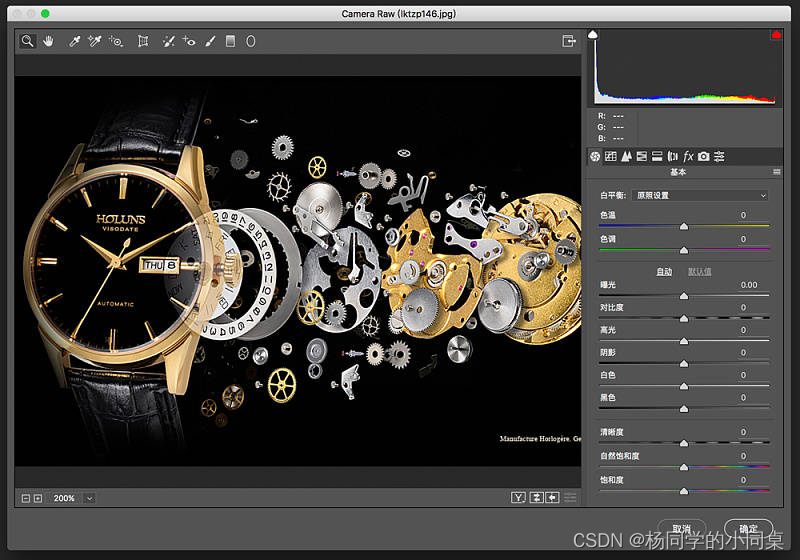Select the Hand tool
Screen dimensions: 800x560
tap(48, 41)
